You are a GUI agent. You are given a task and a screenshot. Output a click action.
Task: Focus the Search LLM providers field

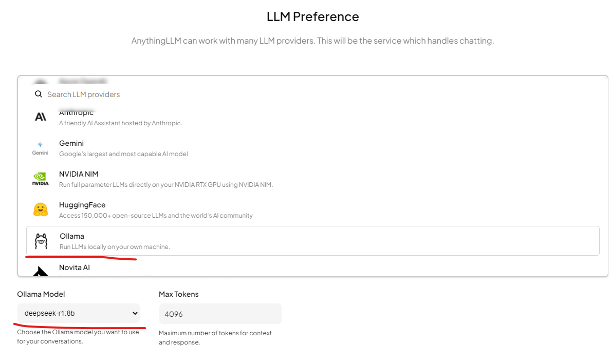[206, 94]
